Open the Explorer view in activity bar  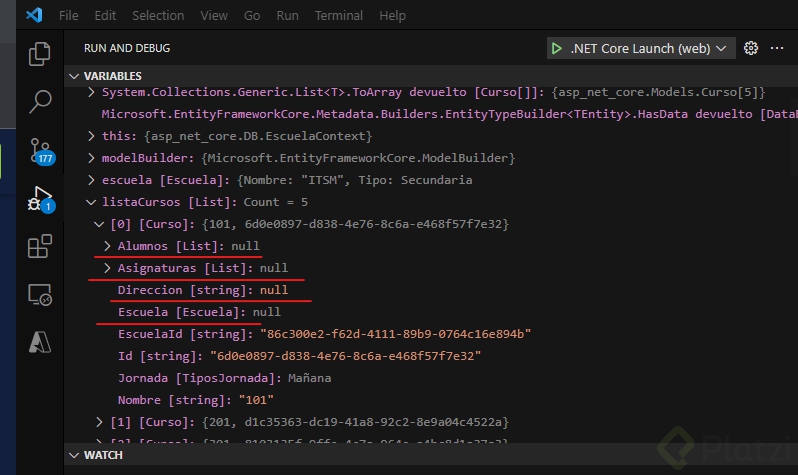point(40,54)
